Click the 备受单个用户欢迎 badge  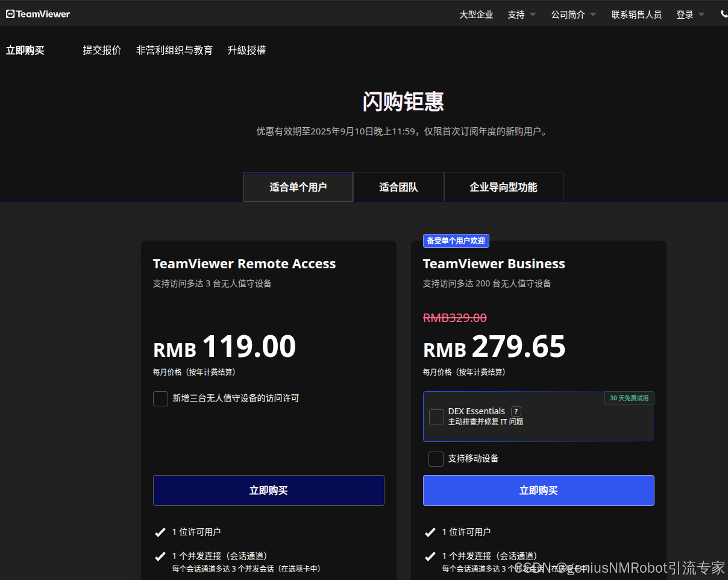[x=456, y=241]
